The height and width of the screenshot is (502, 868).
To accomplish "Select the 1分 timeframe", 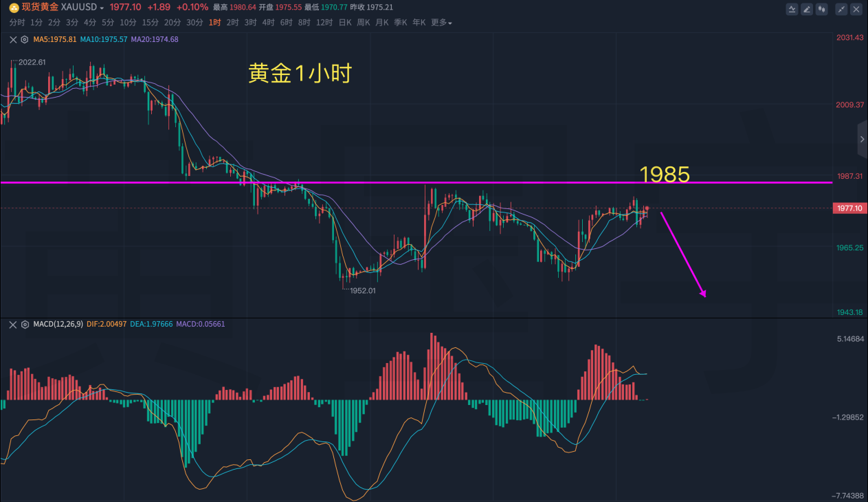I will coord(36,23).
